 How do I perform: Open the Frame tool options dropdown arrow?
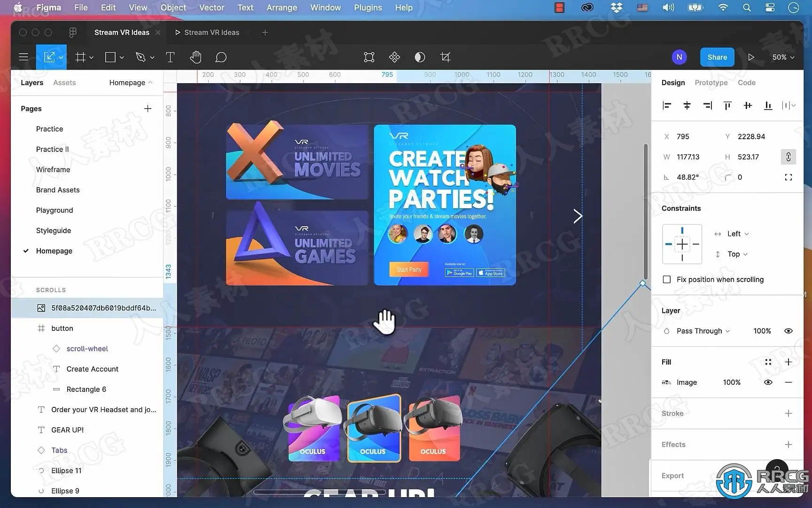click(91, 58)
